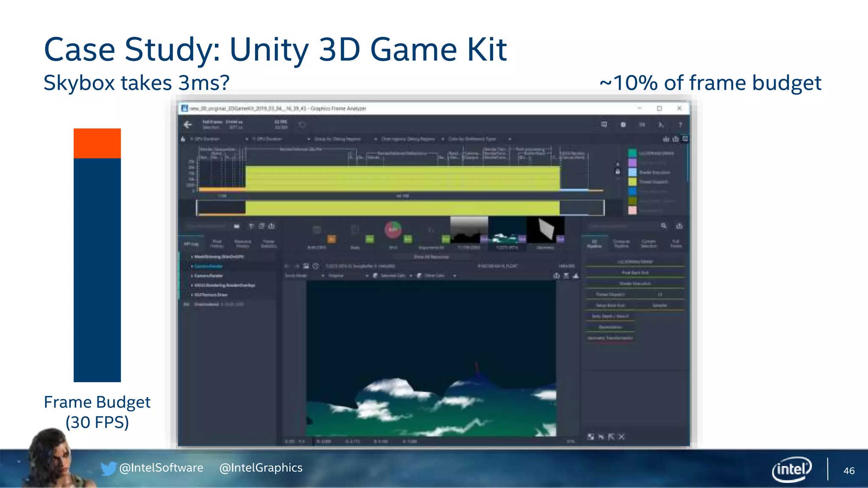Image resolution: width=868 pixels, height=488 pixels.
Task: Click the flame hotspot icon left of X-axis dropdown
Action: coord(183,139)
